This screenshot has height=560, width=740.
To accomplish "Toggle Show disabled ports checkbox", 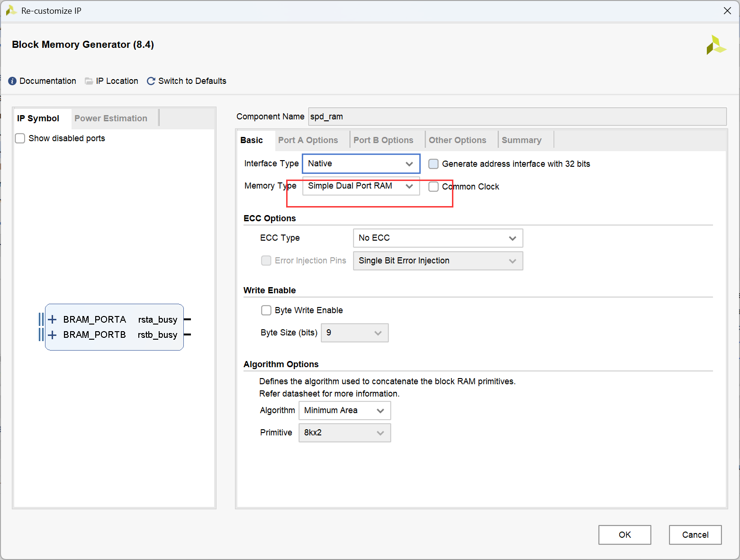I will (x=20, y=138).
